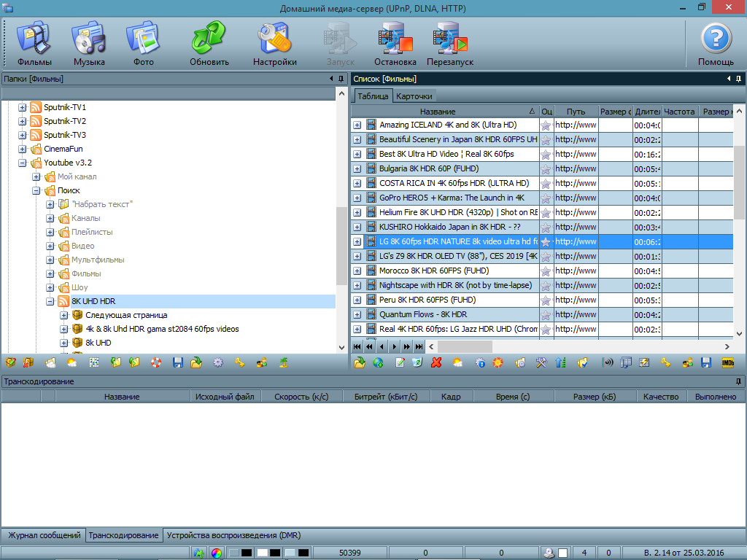The image size is (747, 560).
Task: Open Help (Помощь) in the top right
Action: 716,42
